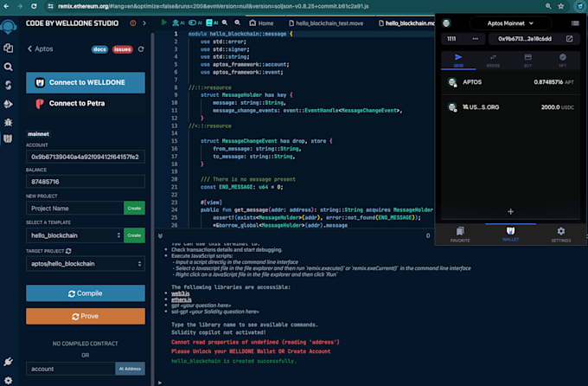Open the APTOS token row
588x386 pixels.
pos(510,82)
